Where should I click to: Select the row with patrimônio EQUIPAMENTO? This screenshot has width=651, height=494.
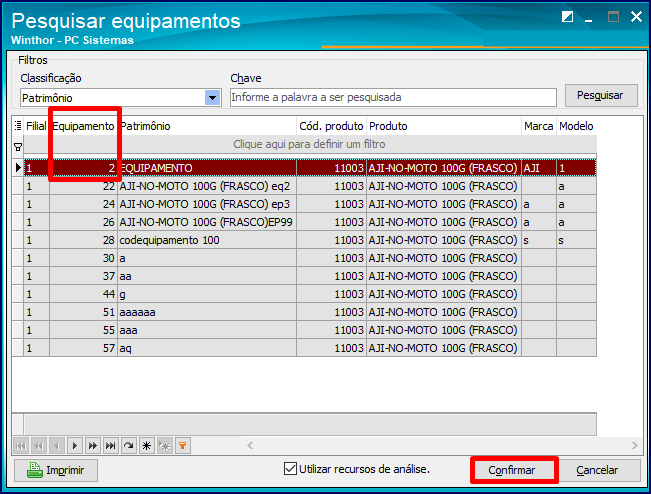(310, 168)
